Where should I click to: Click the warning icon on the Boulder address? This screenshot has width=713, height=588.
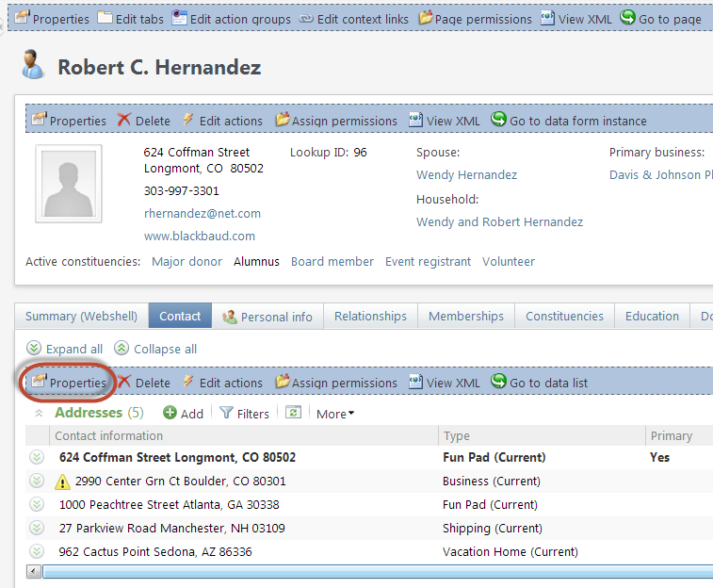(x=62, y=482)
